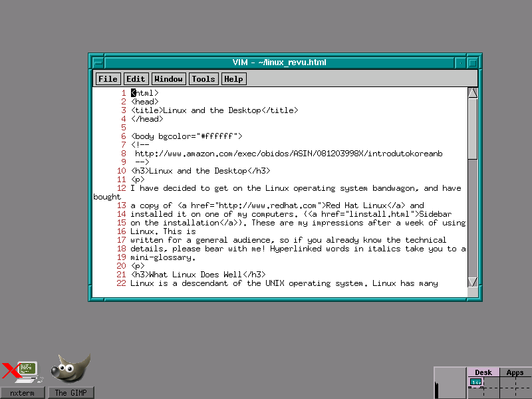Select the VIM window miniature in pager

(x=475, y=382)
